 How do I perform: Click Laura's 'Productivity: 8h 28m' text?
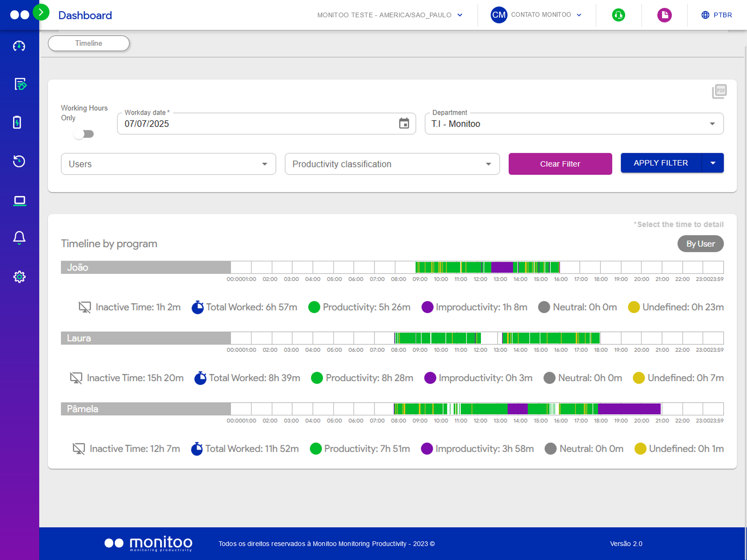369,378
